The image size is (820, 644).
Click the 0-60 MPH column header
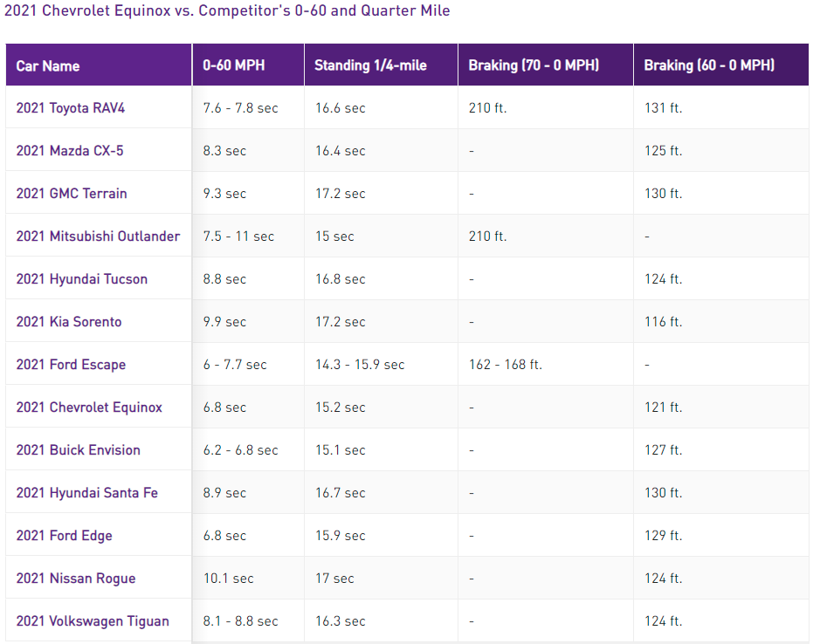(234, 65)
